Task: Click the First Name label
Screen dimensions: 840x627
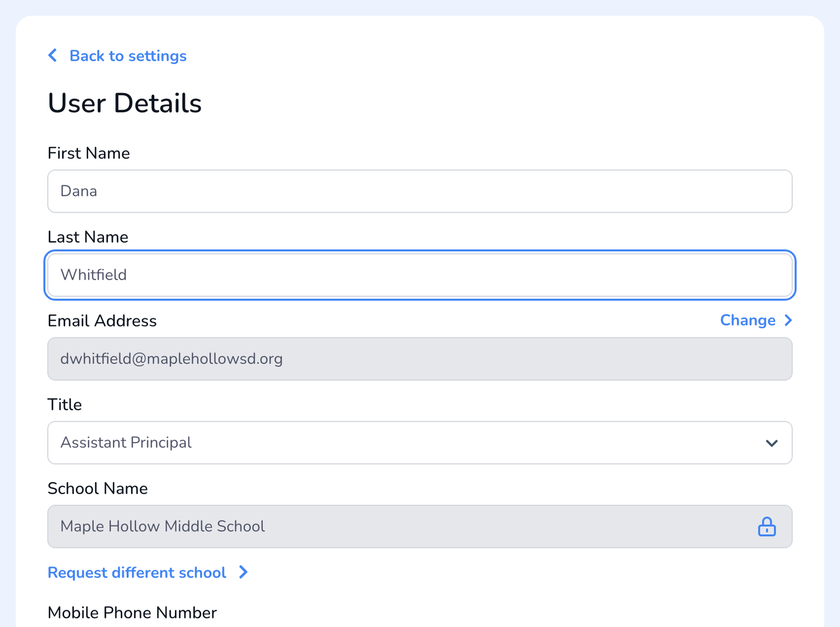Action: click(x=89, y=153)
